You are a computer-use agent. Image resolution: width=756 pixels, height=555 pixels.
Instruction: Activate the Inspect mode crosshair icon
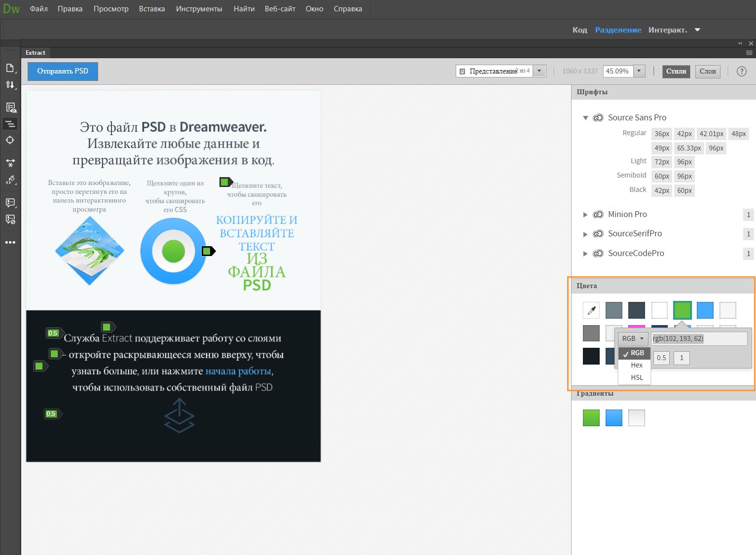tap(10, 140)
